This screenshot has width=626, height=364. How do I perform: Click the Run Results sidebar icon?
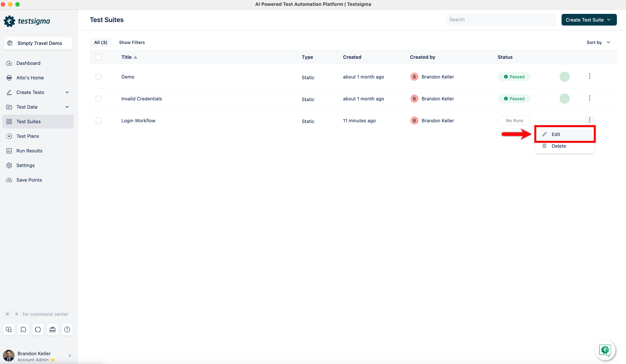9,151
